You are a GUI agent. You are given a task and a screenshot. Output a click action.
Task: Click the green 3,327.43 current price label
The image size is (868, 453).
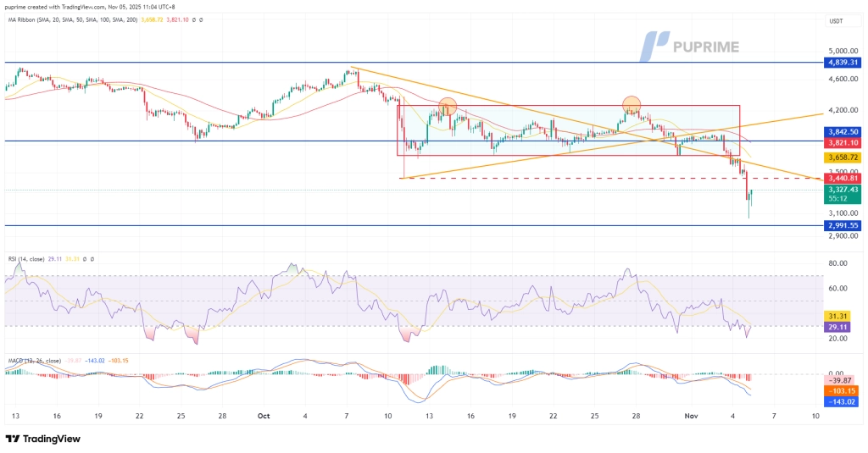click(842, 191)
